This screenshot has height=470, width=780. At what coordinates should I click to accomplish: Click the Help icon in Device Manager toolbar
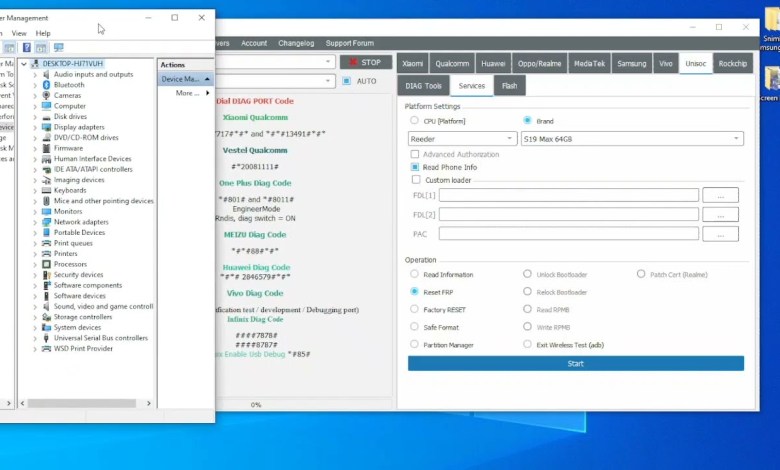tap(27, 47)
